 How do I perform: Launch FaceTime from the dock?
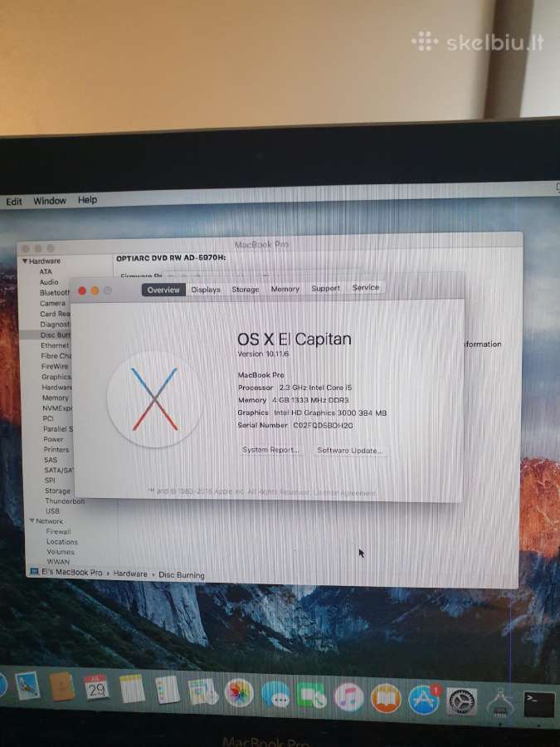pos(311,696)
